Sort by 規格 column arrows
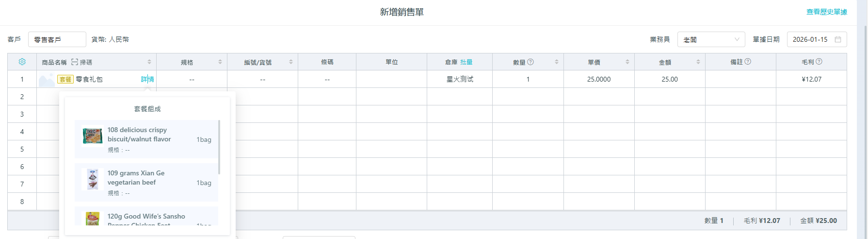Viewport: 868px width, 239px height. point(220,62)
